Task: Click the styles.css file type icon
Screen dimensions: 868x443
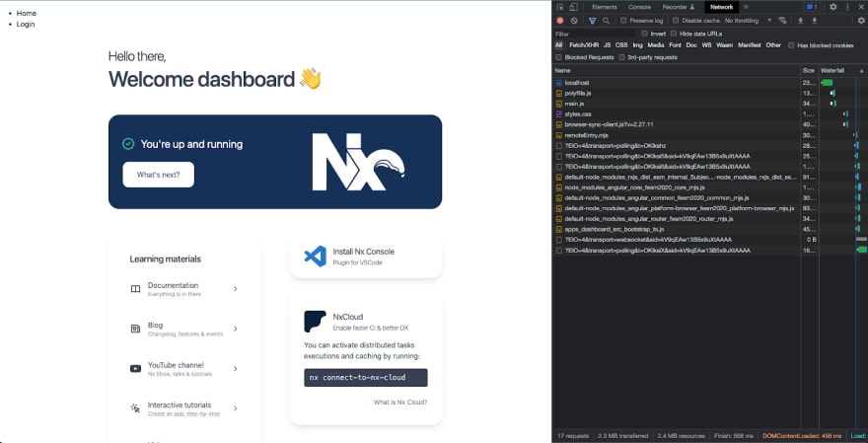Action: (x=559, y=114)
